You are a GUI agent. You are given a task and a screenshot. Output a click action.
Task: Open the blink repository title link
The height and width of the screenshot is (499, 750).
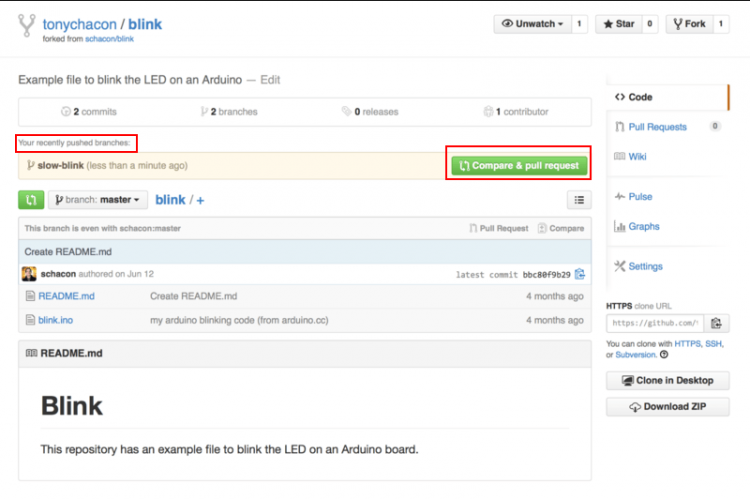[145, 24]
